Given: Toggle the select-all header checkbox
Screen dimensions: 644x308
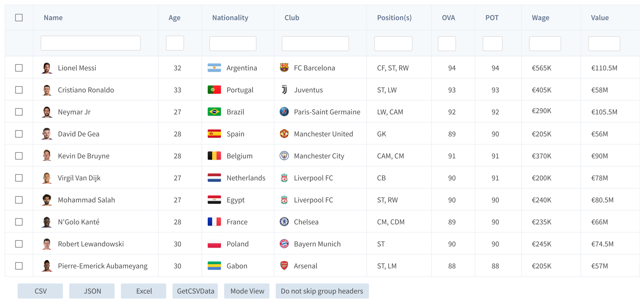Looking at the screenshot, I should pyautogui.click(x=19, y=18).
